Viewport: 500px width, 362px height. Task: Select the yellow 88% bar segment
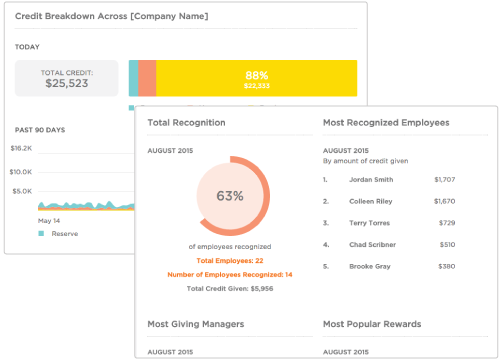point(256,78)
